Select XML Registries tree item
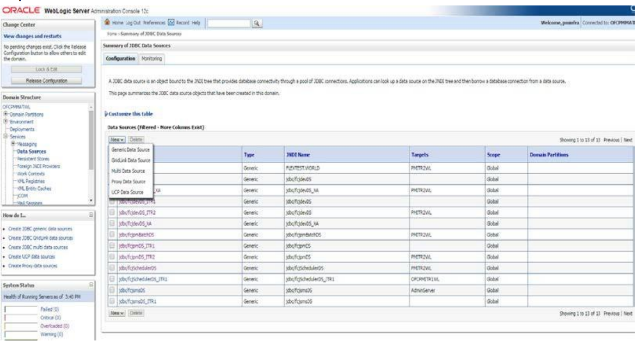 [31, 181]
